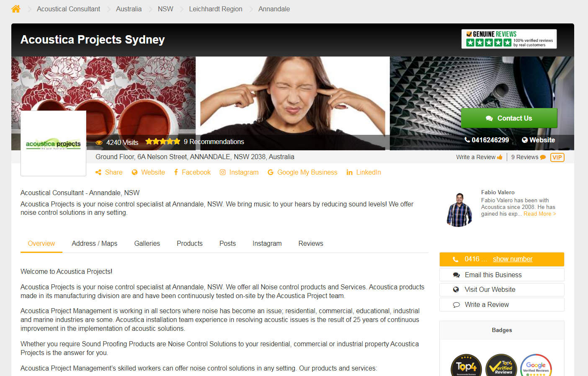Select the Reviews tab
This screenshot has height=376, width=588.
tap(311, 243)
